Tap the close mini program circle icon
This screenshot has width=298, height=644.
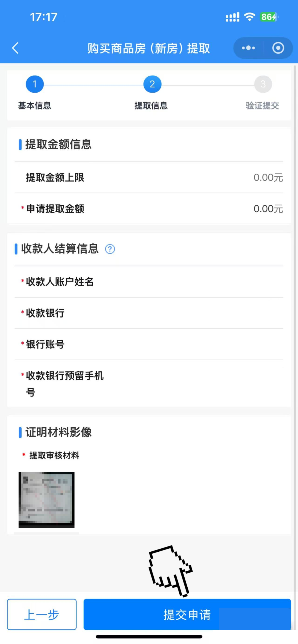278,48
